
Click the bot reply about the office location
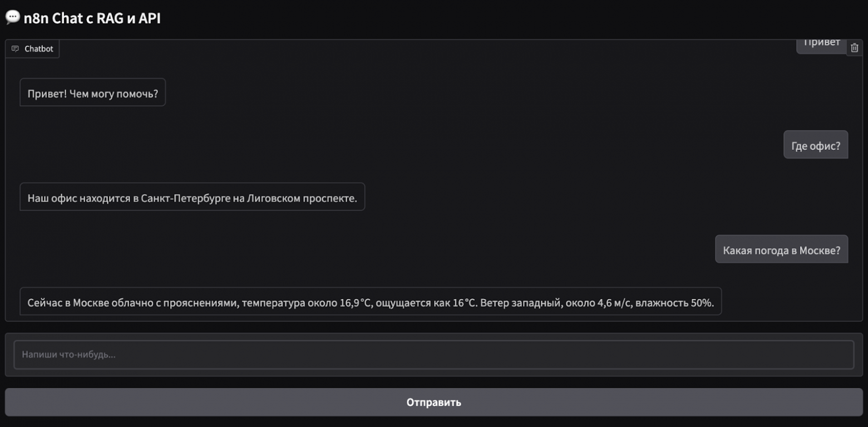192,198
